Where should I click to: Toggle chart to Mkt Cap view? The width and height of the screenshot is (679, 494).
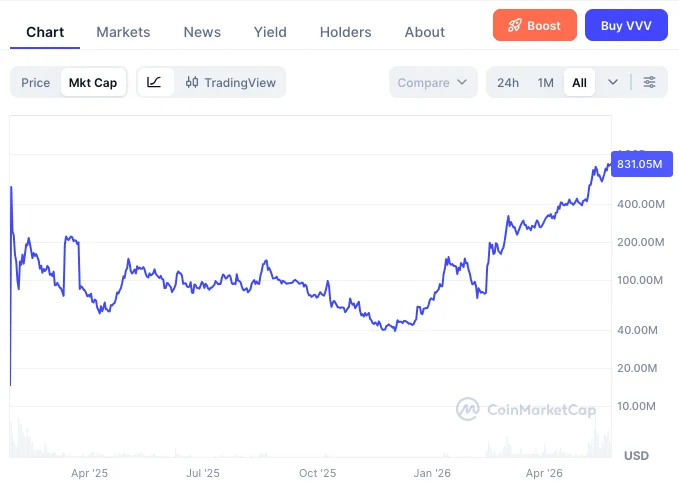93,82
